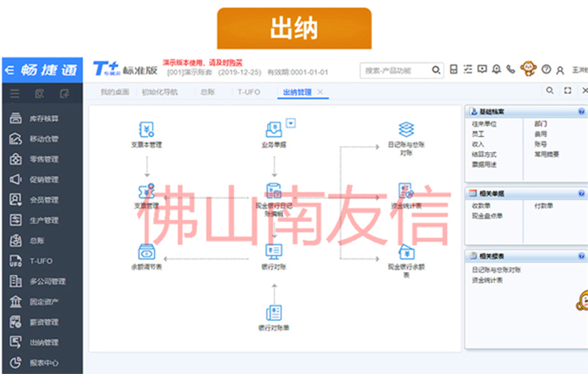588x374 pixels.
Task: Close the 出纳管理 tab
Action: pos(320,92)
